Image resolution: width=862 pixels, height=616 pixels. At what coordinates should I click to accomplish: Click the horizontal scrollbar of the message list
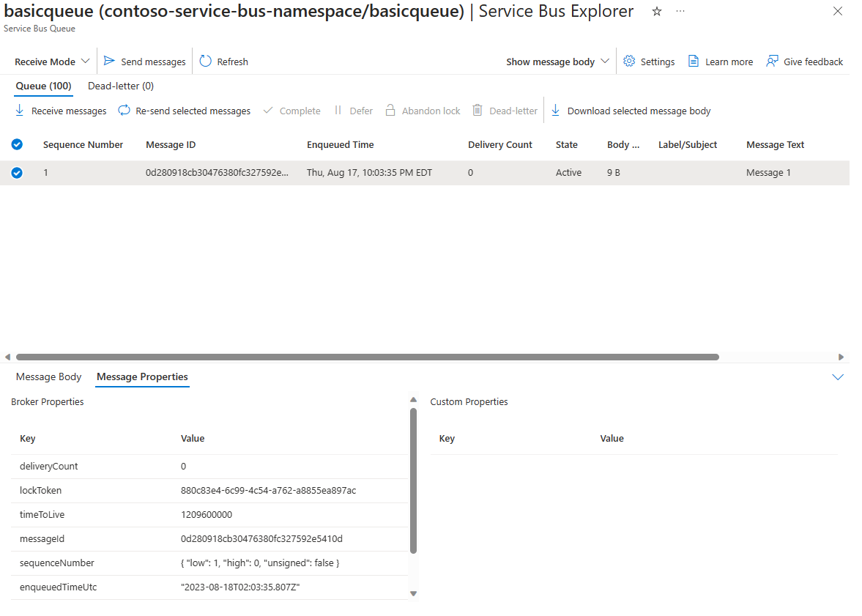[x=367, y=357]
